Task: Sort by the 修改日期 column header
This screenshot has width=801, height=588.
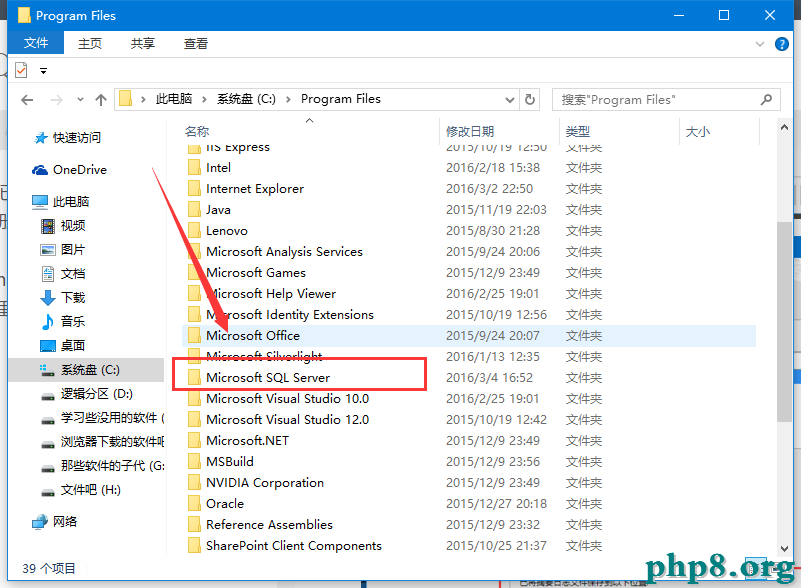Action: point(469,132)
